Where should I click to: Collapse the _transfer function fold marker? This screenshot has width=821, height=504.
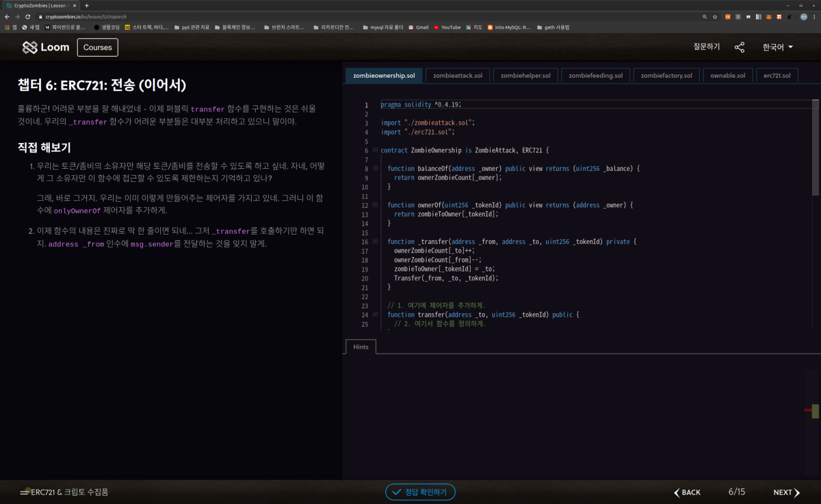375,241
